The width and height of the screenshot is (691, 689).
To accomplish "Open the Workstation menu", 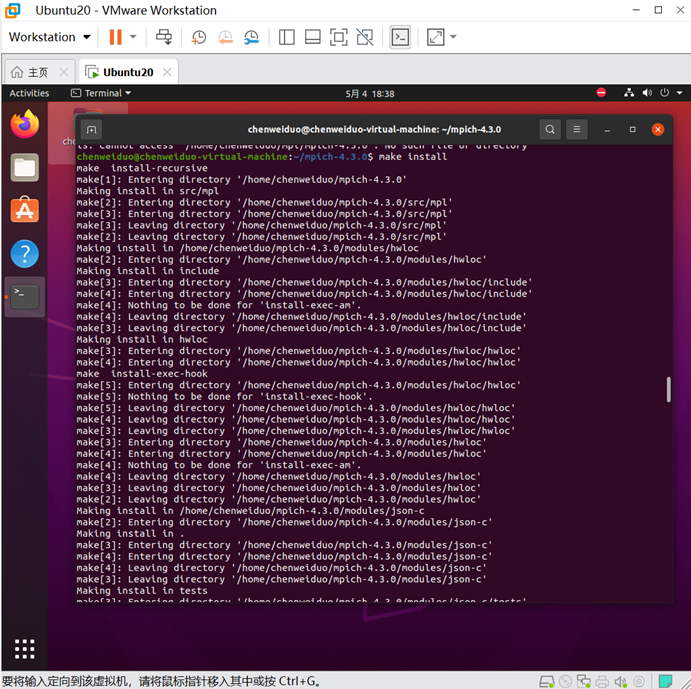I will tap(49, 37).
